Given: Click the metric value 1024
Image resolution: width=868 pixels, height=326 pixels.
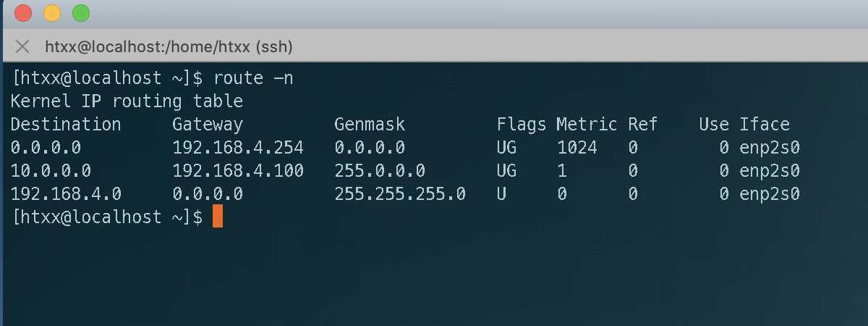Looking at the screenshot, I should point(577,148).
